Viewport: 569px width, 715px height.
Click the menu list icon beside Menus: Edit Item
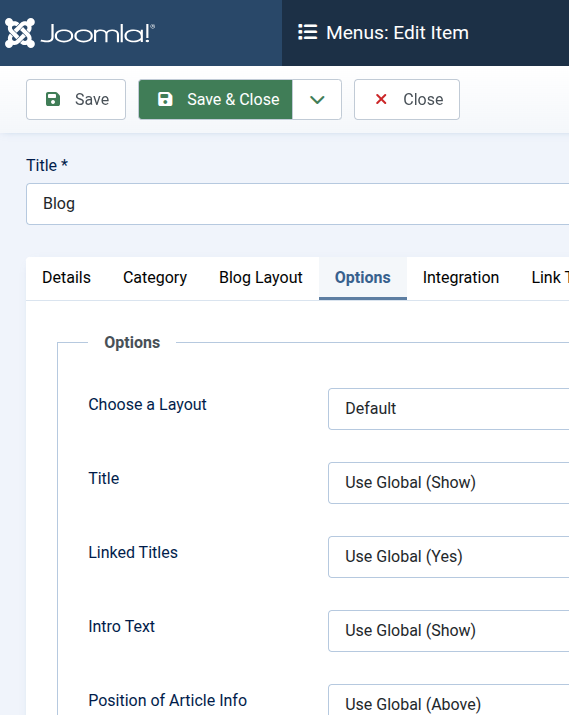[307, 32]
